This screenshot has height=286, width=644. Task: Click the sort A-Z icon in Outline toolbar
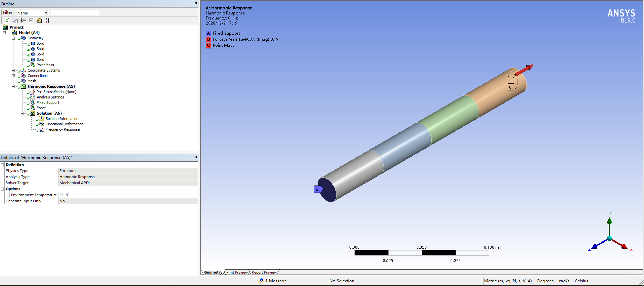47,21
